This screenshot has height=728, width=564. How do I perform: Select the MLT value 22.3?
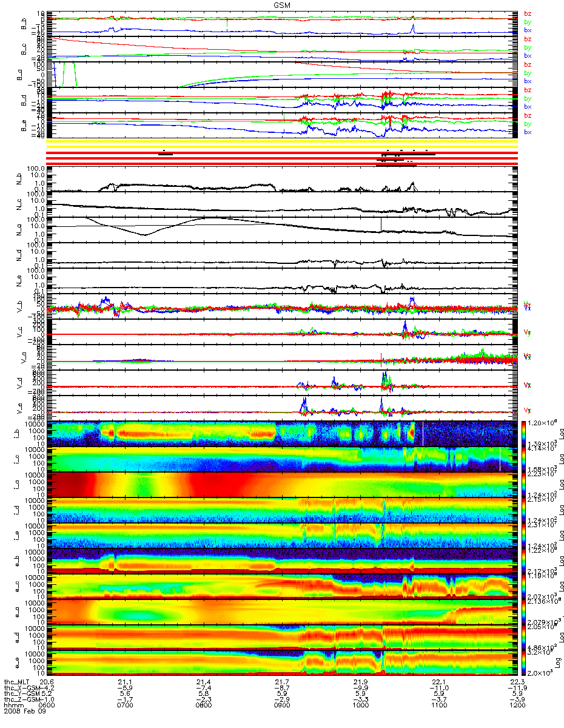pos(516,682)
